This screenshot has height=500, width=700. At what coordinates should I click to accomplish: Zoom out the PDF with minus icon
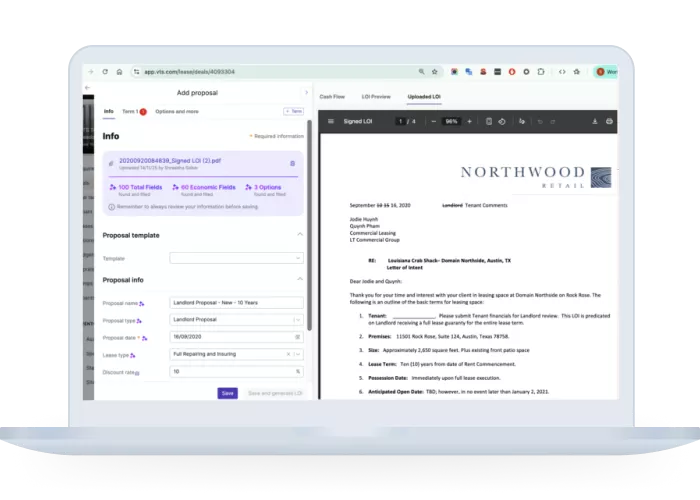(x=433, y=121)
